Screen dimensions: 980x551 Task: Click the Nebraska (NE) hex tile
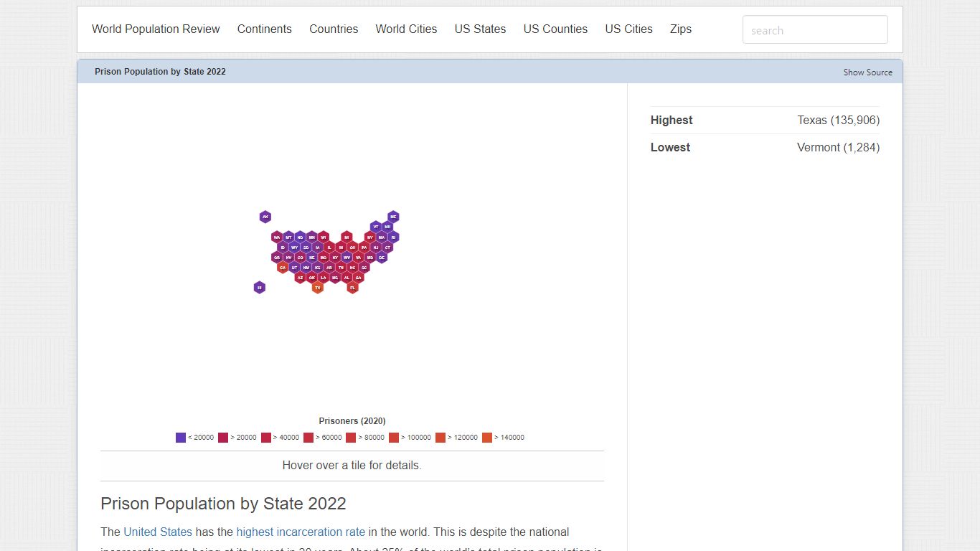[x=312, y=258]
